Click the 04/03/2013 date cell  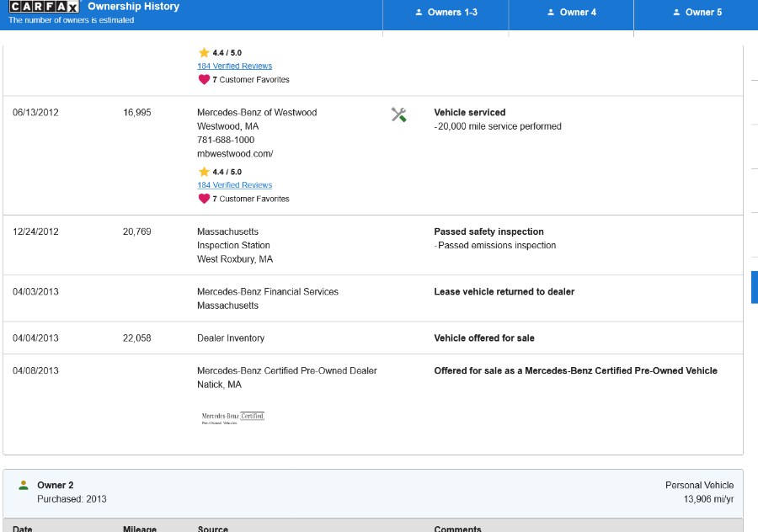pyautogui.click(x=35, y=291)
